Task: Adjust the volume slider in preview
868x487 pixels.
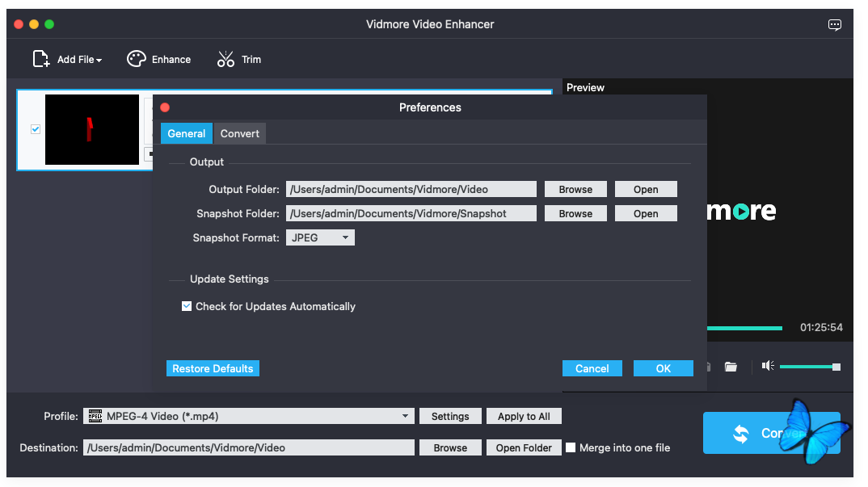Action: point(808,367)
